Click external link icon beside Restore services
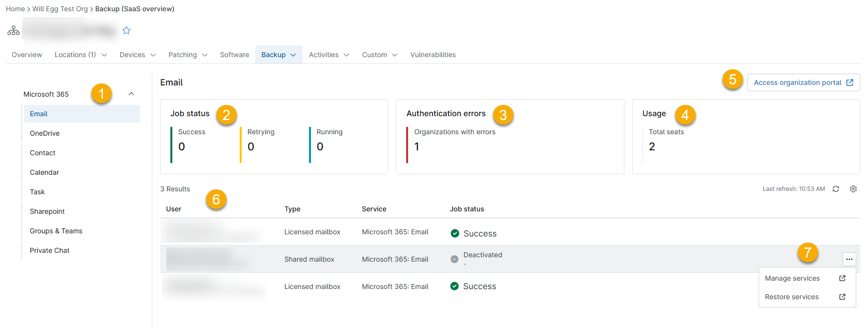The image size is (868, 328). [x=842, y=297]
